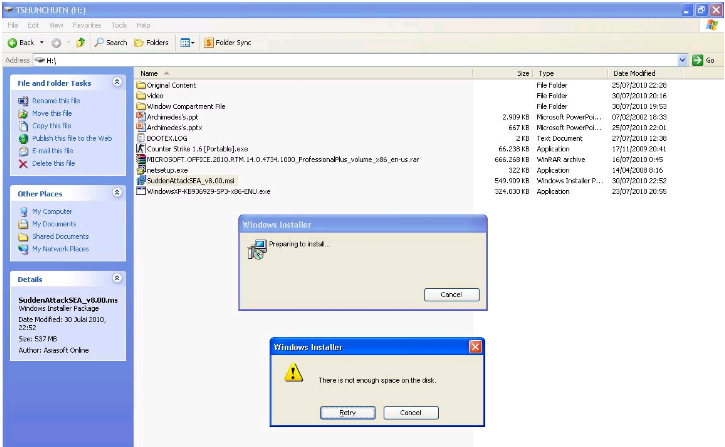Click the warning icon in the error dialog

(x=294, y=373)
